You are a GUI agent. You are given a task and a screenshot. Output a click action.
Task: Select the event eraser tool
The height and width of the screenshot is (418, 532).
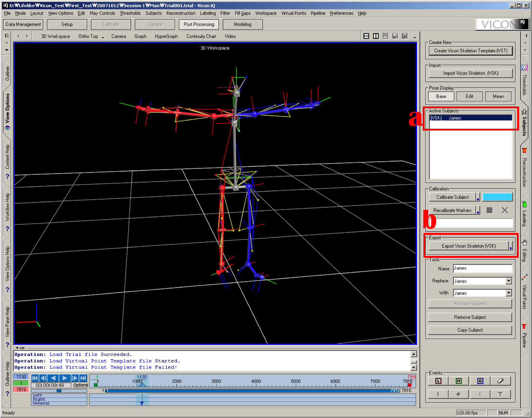501,381
